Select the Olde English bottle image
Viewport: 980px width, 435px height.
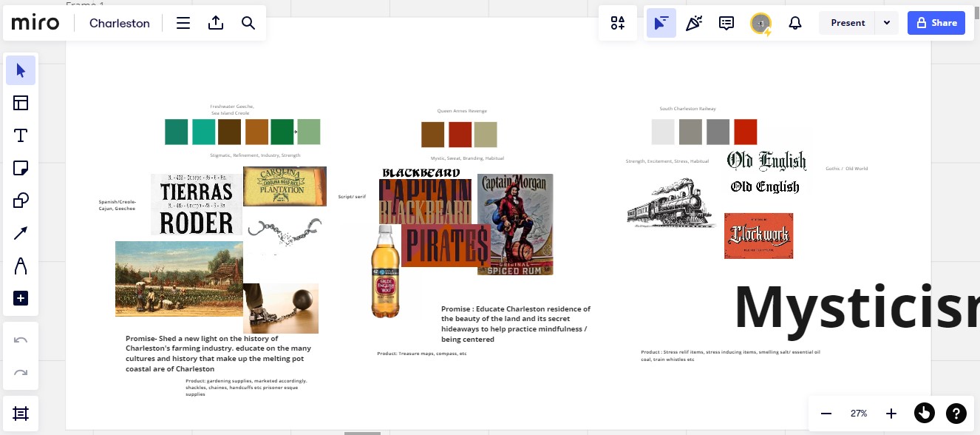click(x=385, y=272)
